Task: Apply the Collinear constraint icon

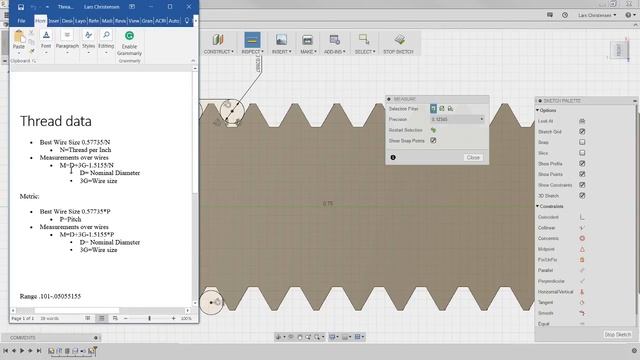Action: tap(582, 228)
